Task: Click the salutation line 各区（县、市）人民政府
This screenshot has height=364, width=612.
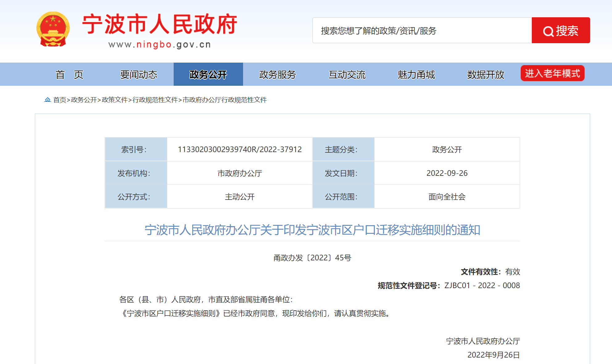Action: (206, 299)
